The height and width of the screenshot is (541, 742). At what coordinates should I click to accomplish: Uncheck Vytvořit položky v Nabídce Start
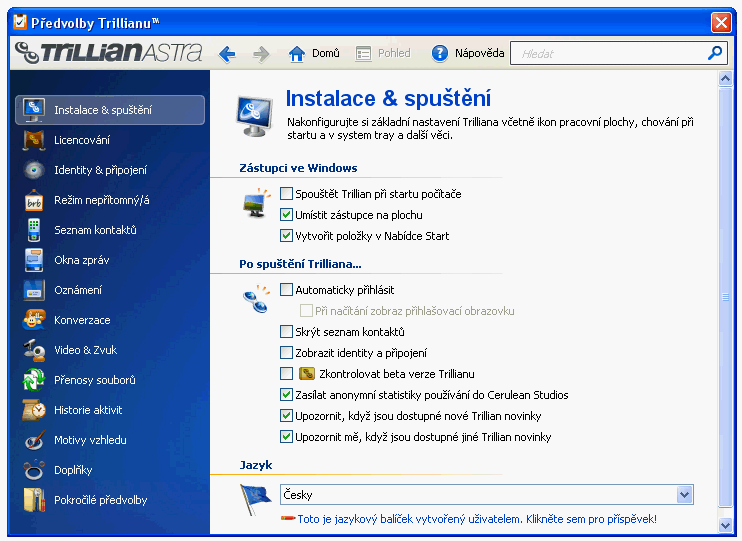click(x=286, y=235)
